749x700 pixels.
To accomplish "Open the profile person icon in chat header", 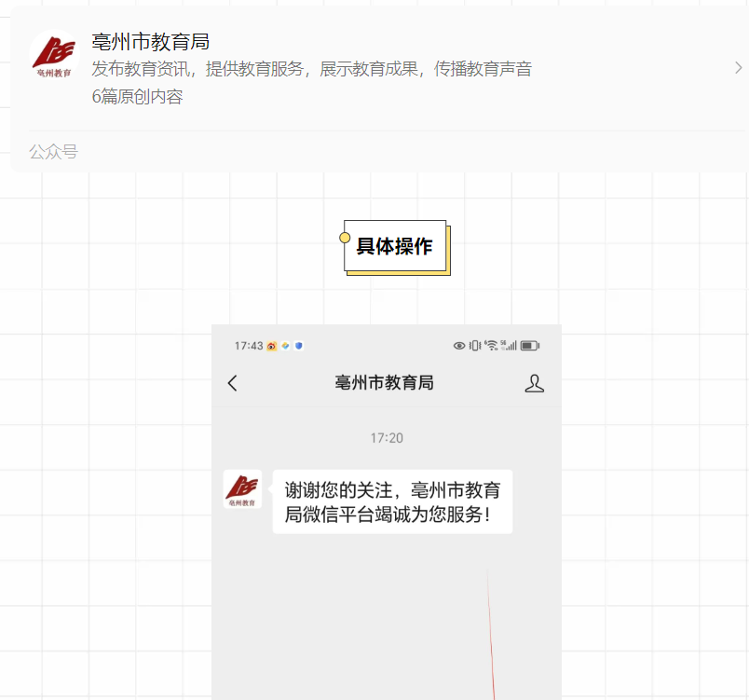I will (x=534, y=383).
